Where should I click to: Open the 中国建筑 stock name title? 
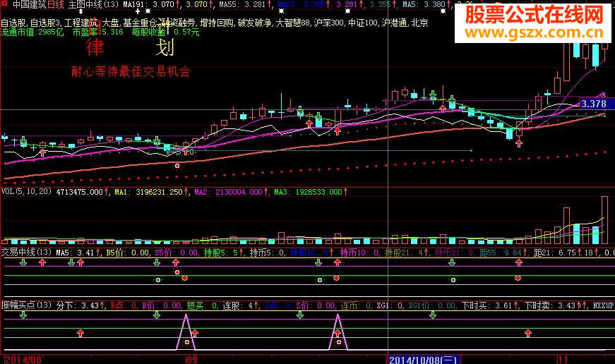pos(30,5)
